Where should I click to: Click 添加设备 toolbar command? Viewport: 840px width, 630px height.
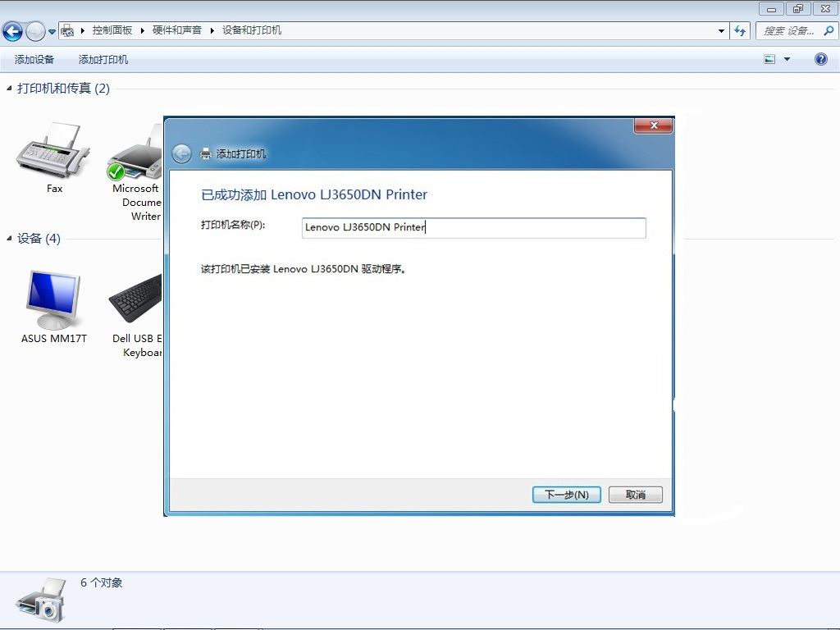[34, 59]
